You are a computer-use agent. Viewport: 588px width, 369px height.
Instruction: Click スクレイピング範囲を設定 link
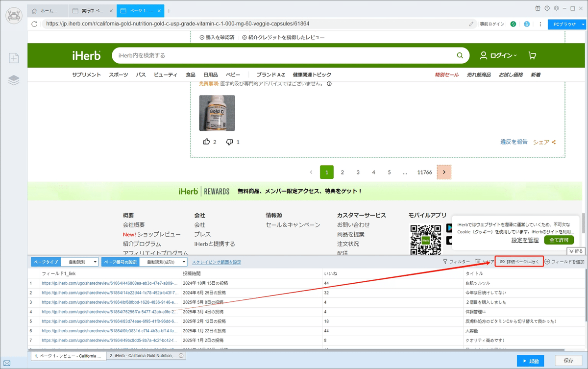217,262
